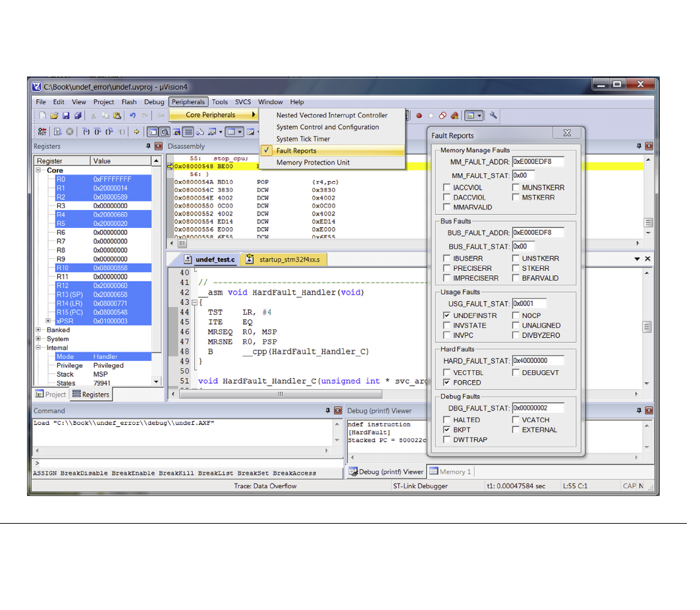Viewport: 700px width, 610px height.
Task: Open the Core Peripherals submenu
Action: (x=213, y=115)
